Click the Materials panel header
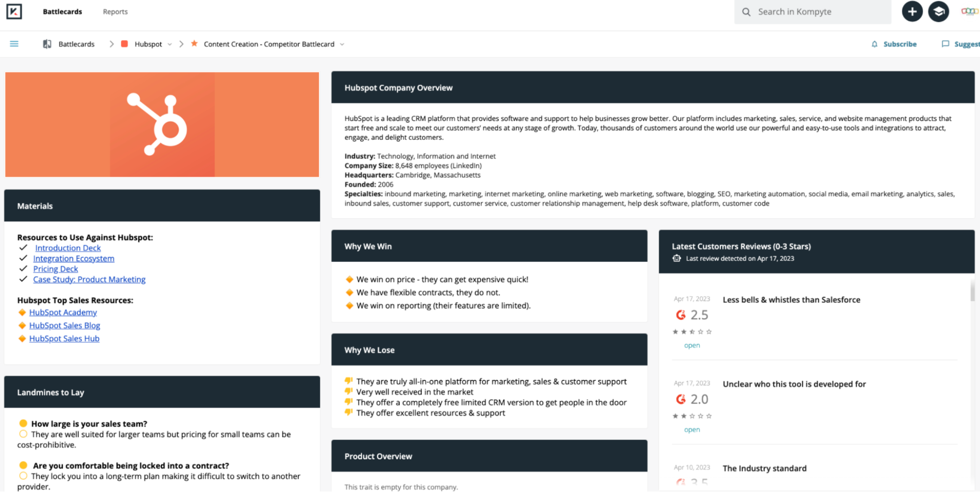980x492 pixels. pyautogui.click(x=162, y=206)
